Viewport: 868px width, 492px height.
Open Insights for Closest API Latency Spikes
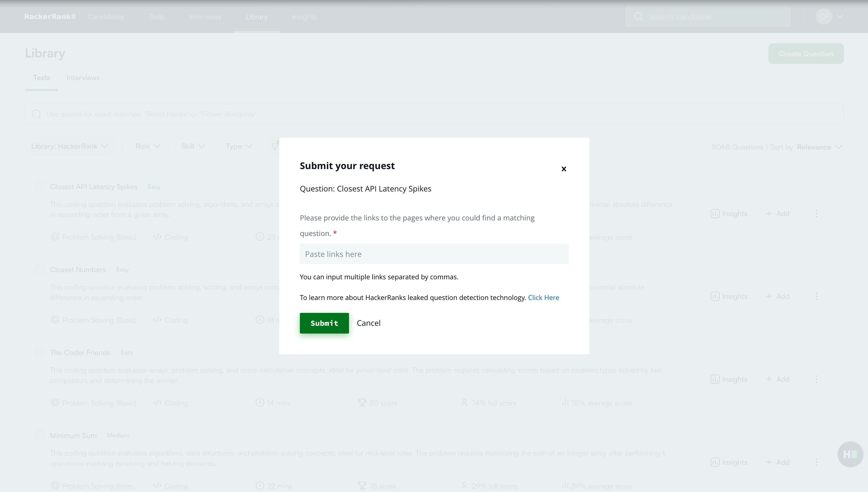click(x=729, y=214)
